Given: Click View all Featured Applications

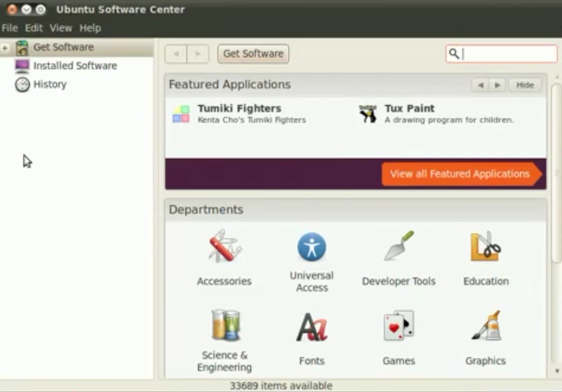Looking at the screenshot, I should tap(461, 173).
